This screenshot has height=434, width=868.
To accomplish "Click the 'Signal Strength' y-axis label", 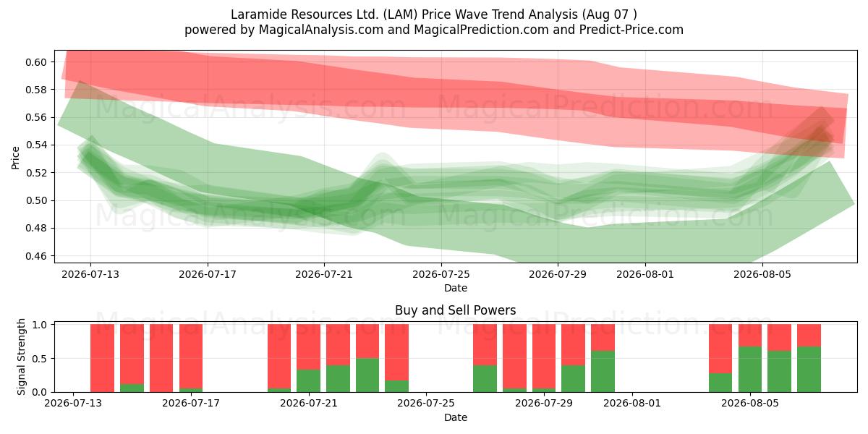I will (22, 357).
